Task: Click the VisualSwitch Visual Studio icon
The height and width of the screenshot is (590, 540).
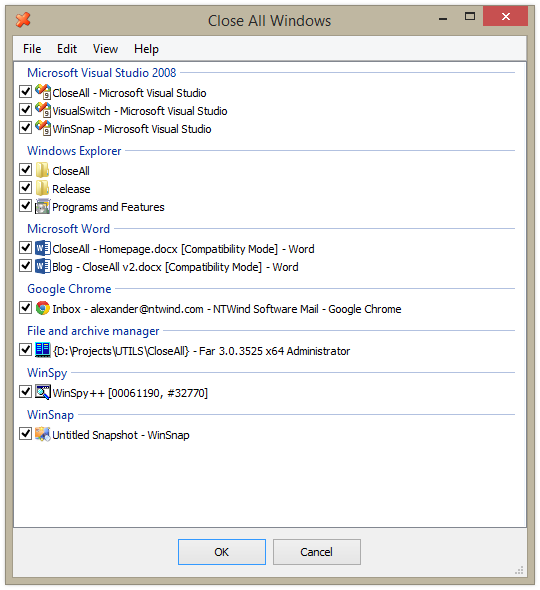Action: point(43,110)
